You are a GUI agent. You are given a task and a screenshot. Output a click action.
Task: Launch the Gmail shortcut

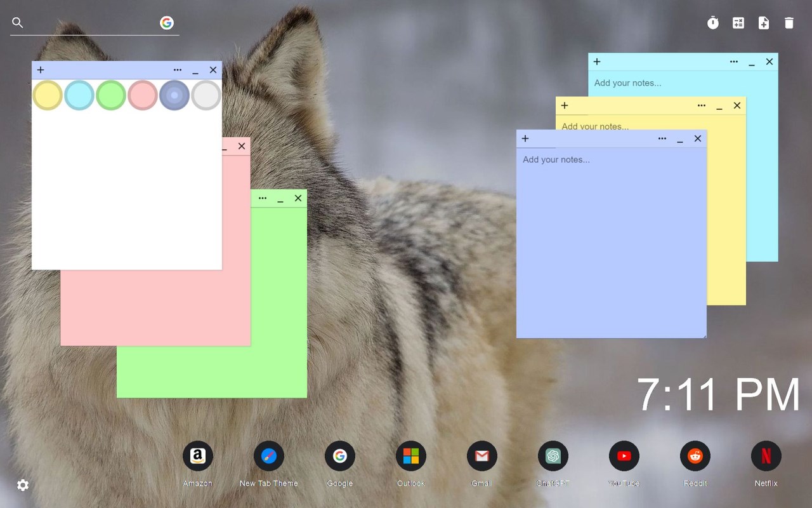point(482,456)
